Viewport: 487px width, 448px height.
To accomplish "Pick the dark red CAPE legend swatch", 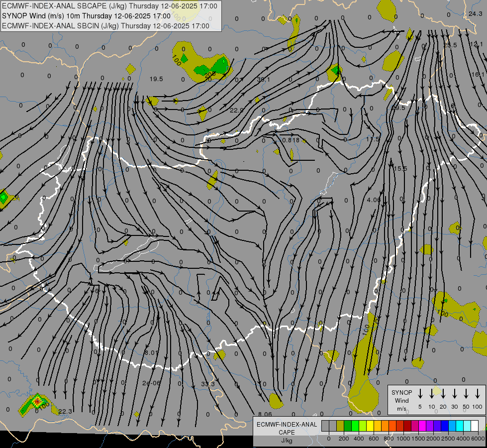I will [407, 426].
